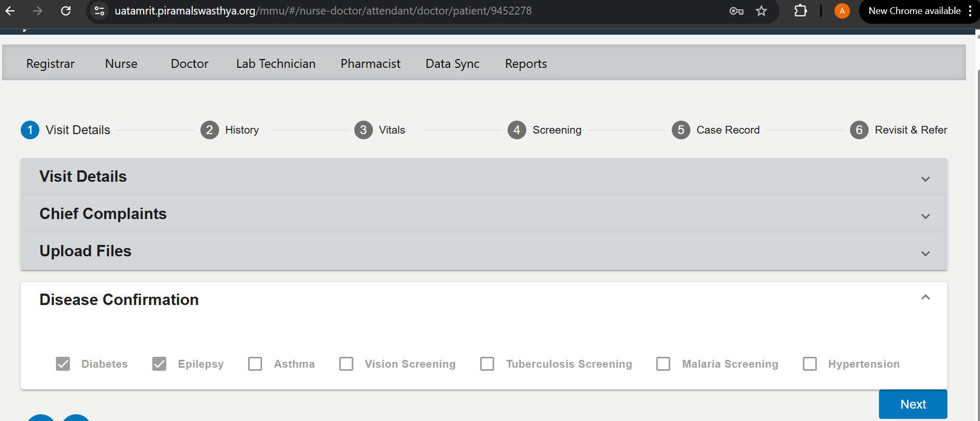Reload the page

[x=66, y=11]
